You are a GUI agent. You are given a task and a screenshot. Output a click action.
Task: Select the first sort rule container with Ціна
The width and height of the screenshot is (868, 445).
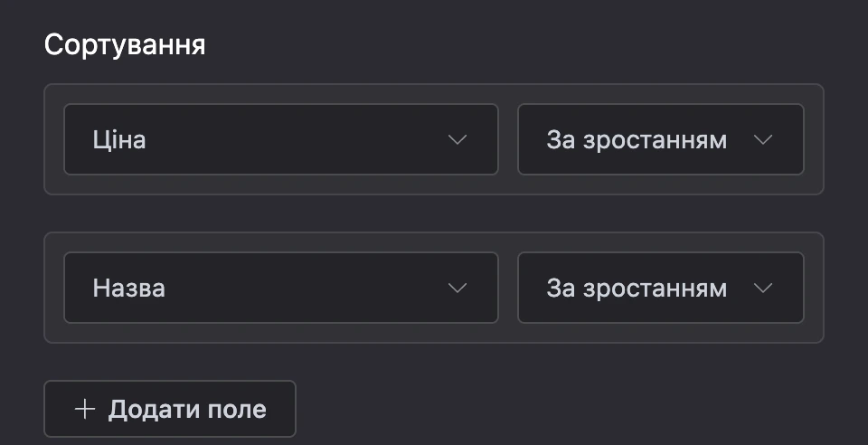tap(434, 139)
